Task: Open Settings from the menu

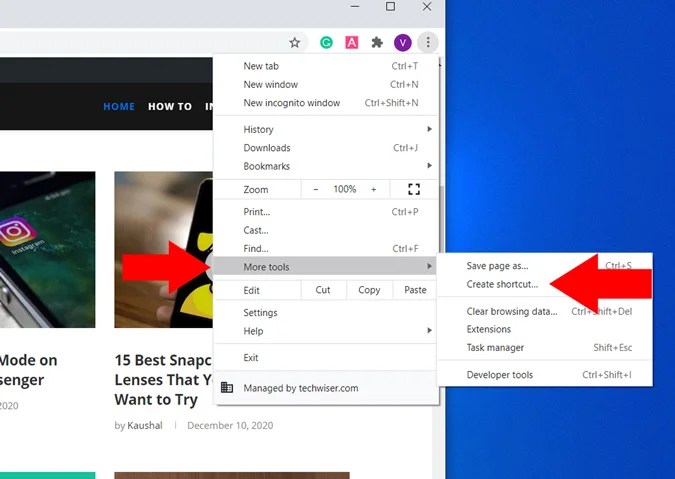Action: tap(326, 312)
